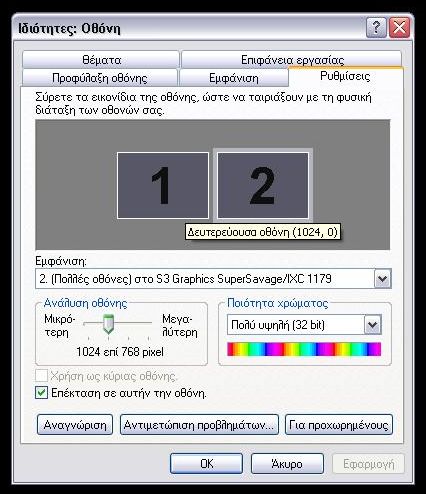
Task: Click the Άκυρο cancel button
Action: point(287,464)
